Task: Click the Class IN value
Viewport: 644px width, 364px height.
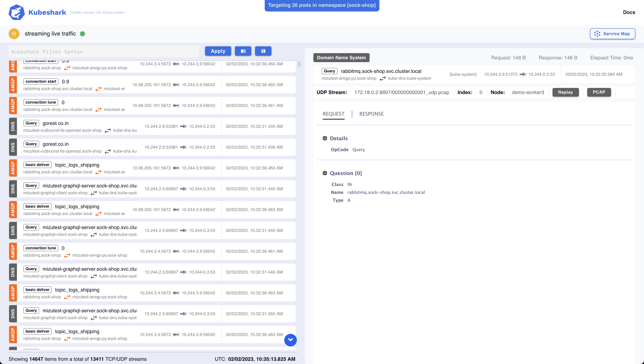Action: pyautogui.click(x=349, y=185)
